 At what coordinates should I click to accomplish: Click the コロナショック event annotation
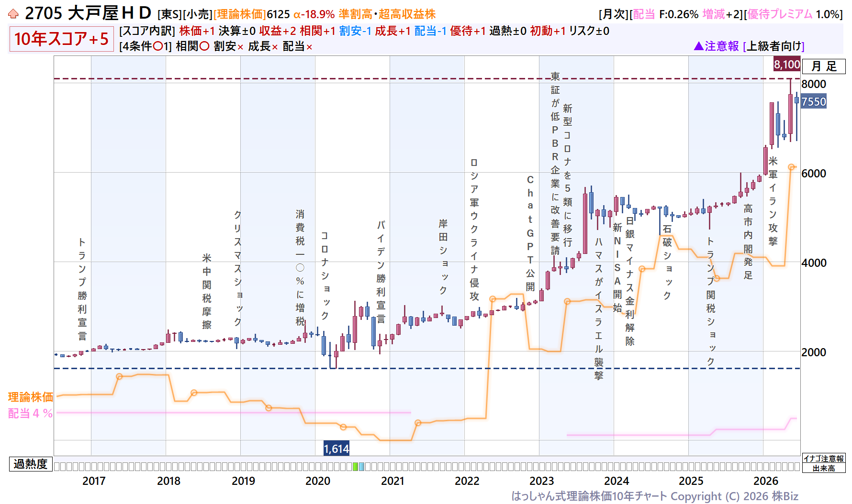pos(325,275)
